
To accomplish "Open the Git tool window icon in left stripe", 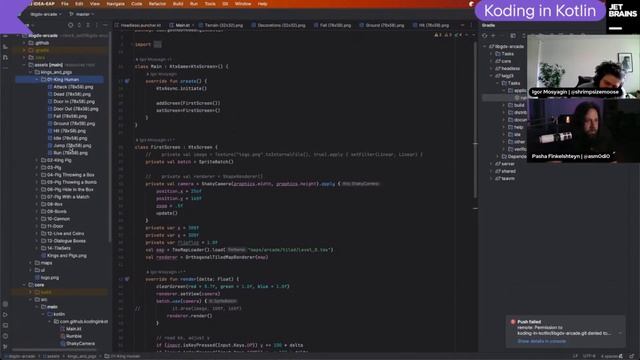I will click(5, 347).
